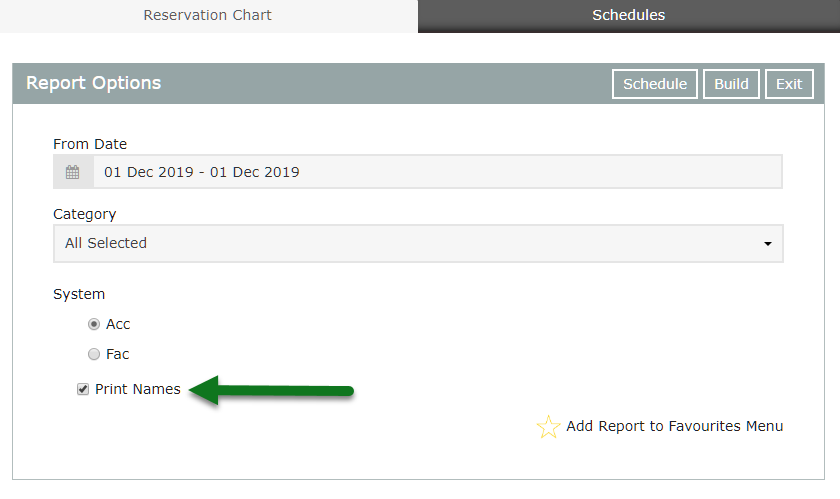Click the Build button
840x499 pixels.
pyautogui.click(x=731, y=84)
